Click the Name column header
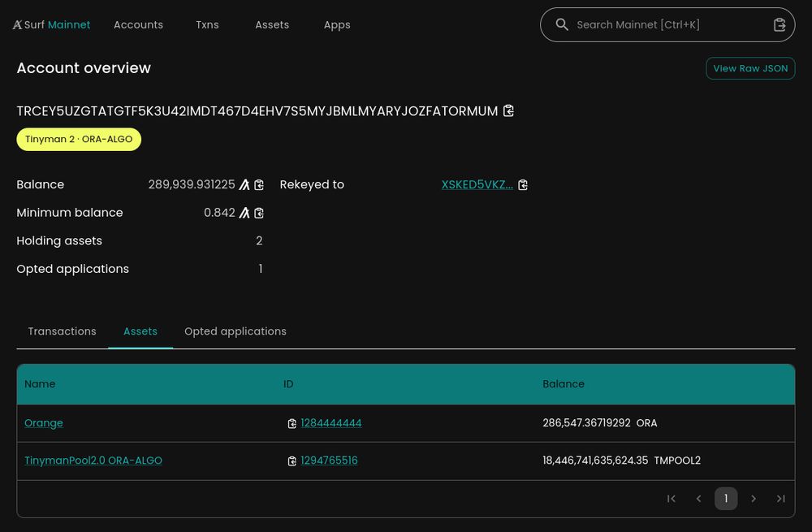 tap(40, 384)
